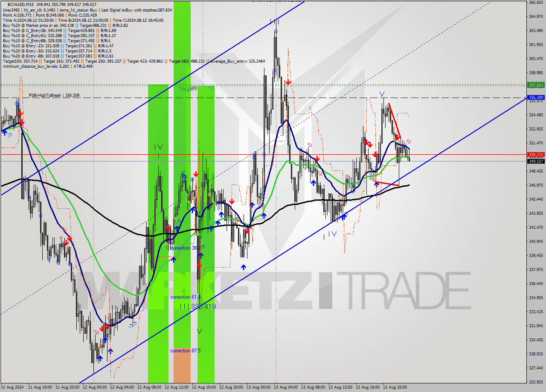Click the '11 Aug 20:00' time axis label

[67, 387]
